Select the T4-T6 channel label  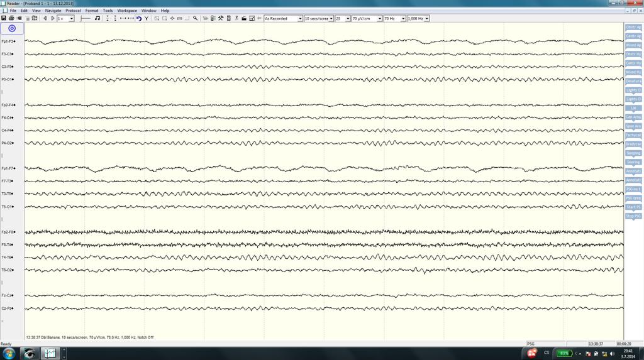click(x=8, y=258)
